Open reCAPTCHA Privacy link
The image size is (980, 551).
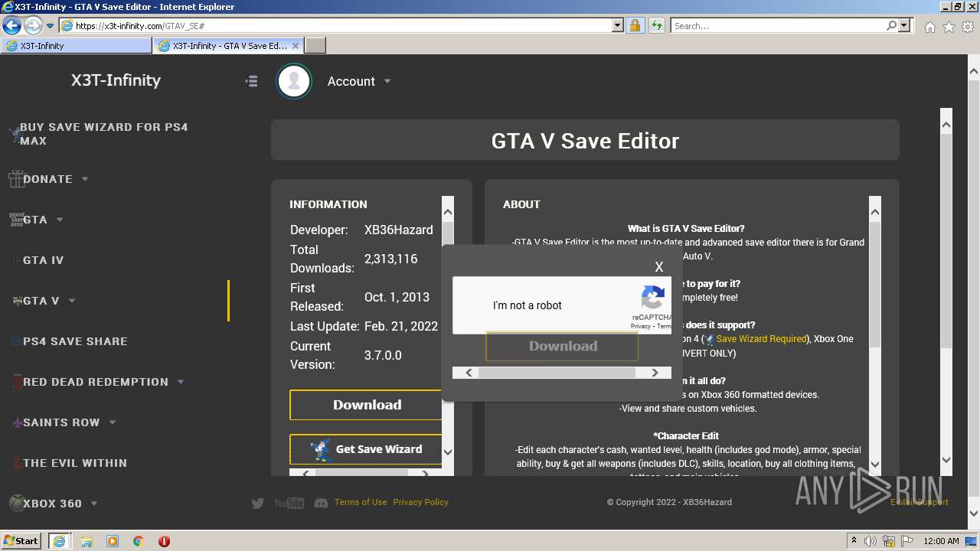640,326
